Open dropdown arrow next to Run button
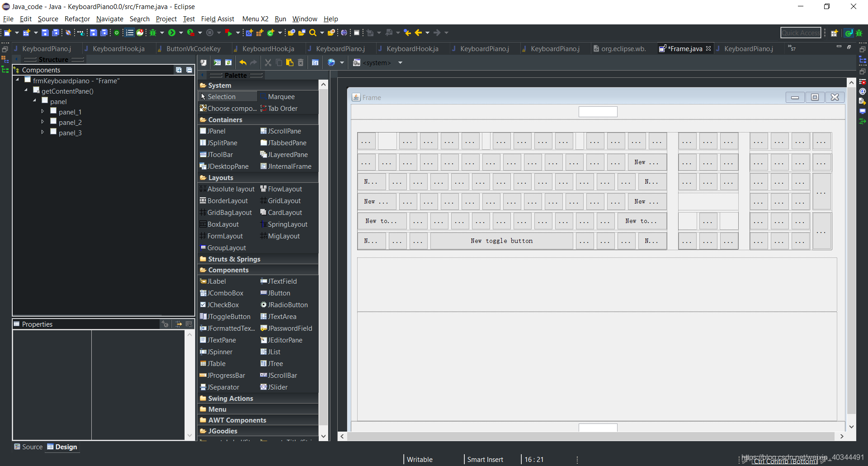Screen dimensions: 868x466 coord(181,33)
